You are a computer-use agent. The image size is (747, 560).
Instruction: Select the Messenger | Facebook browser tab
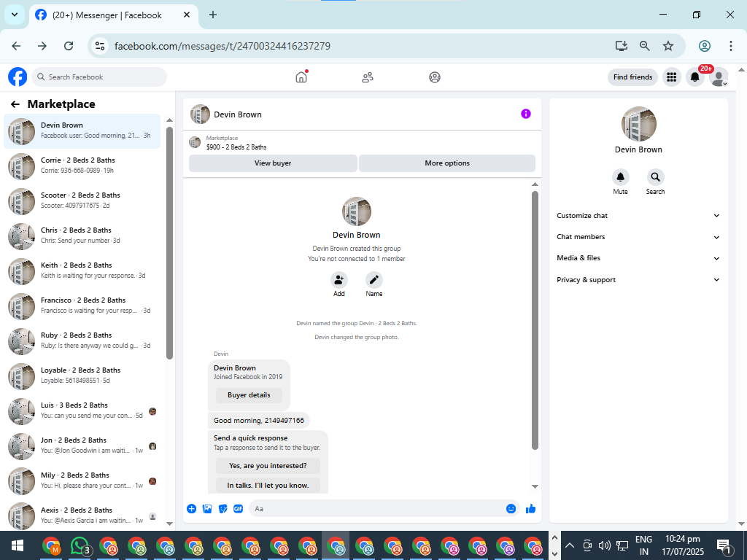pyautogui.click(x=113, y=15)
